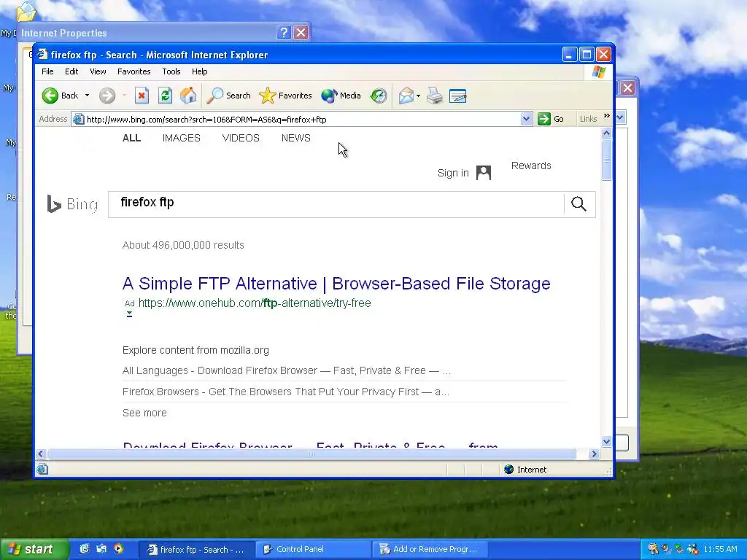747x560 pixels.
Task: Click the status bar page icon
Action: click(x=42, y=470)
